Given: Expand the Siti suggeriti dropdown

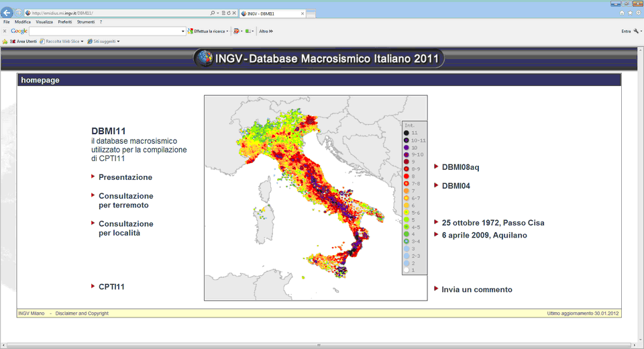Looking at the screenshot, I should [x=118, y=42].
